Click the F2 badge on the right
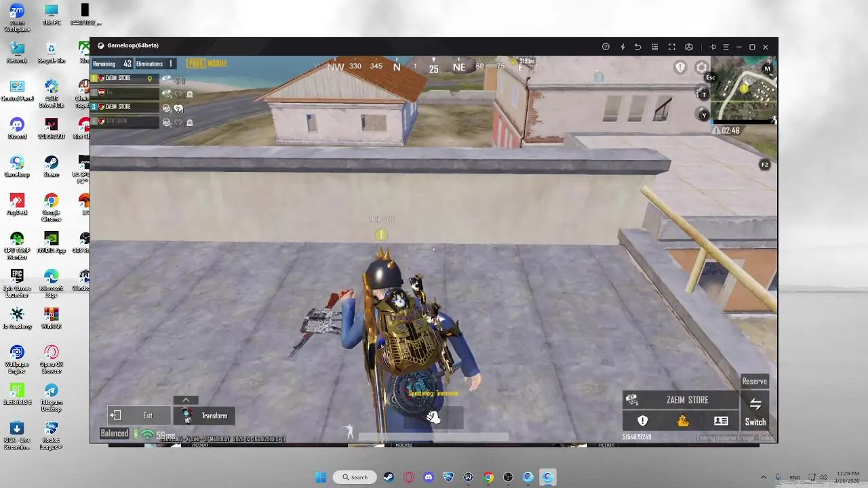Image resolution: width=868 pixels, height=488 pixels. point(764,165)
